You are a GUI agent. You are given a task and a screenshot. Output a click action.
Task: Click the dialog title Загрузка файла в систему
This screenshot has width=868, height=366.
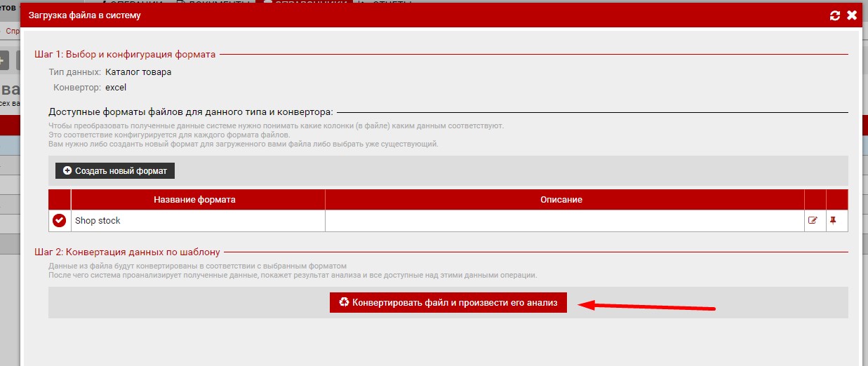coord(84,15)
